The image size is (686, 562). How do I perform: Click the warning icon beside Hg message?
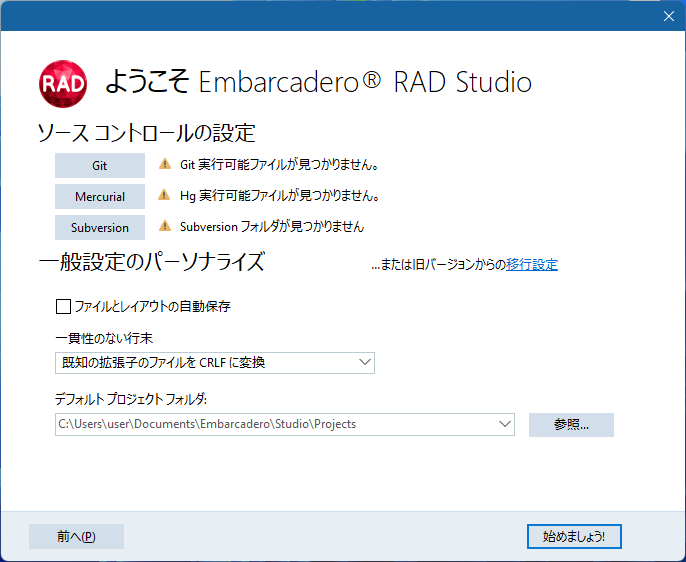(x=164, y=195)
